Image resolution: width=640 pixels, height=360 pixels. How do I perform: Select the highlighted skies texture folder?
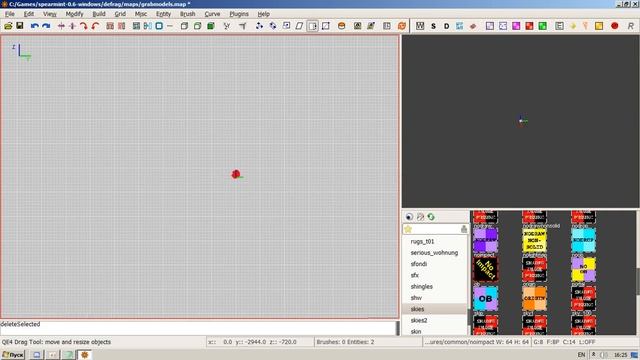tap(435, 309)
